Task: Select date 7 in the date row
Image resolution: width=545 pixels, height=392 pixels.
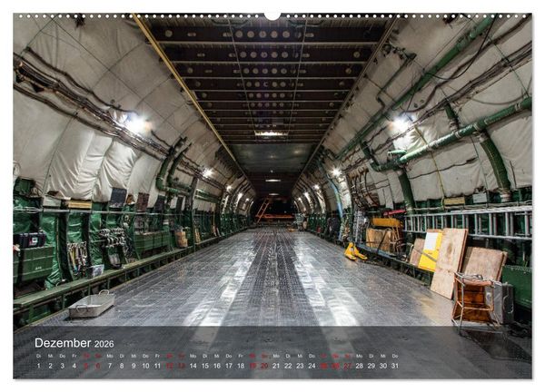Action: pyautogui.click(x=110, y=366)
